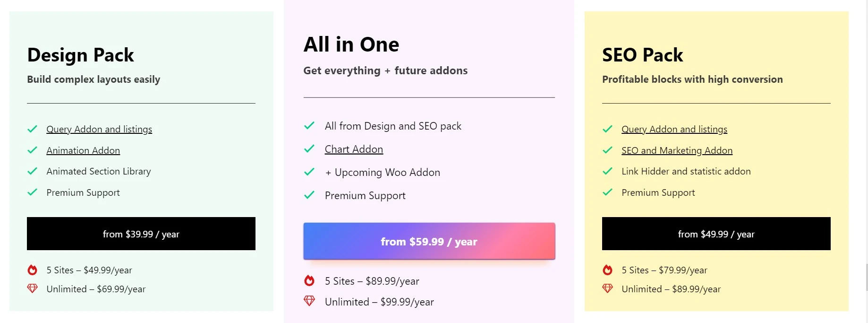The width and height of the screenshot is (868, 323).
Task: Click the page scrollbar thumb on right edge
Action: [866, 277]
